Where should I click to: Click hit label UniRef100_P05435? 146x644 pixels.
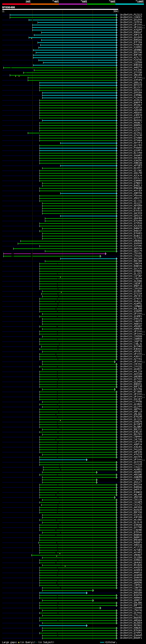pyautogui.click(x=131, y=45)
